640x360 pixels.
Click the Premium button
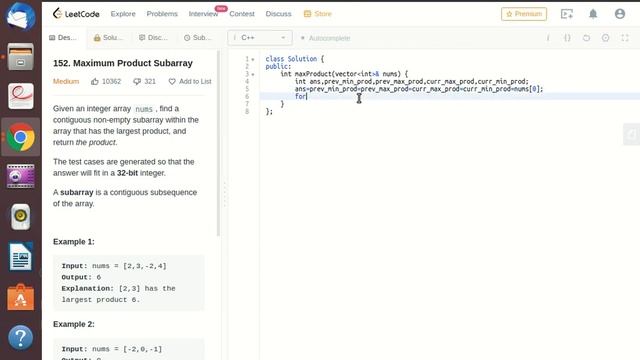(524, 14)
